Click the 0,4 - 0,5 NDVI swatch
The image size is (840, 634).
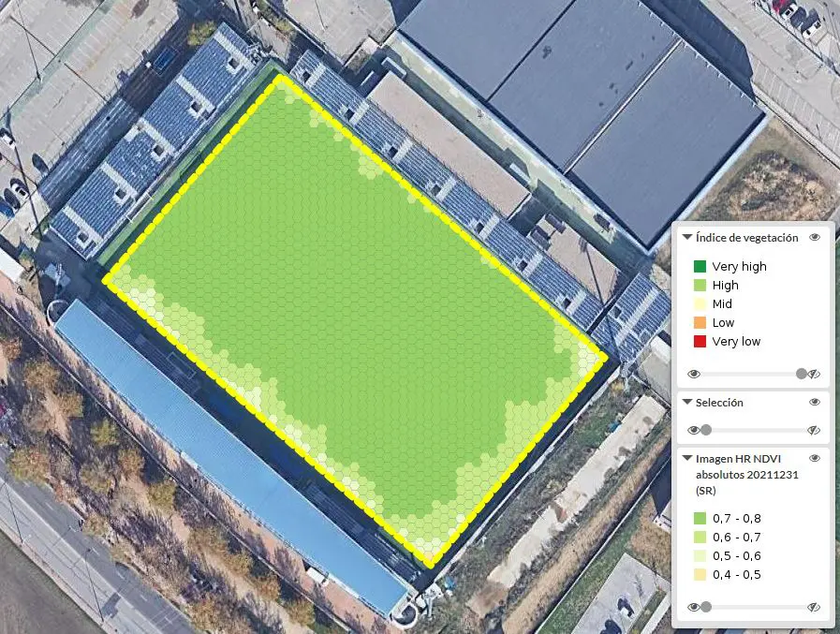click(x=700, y=574)
